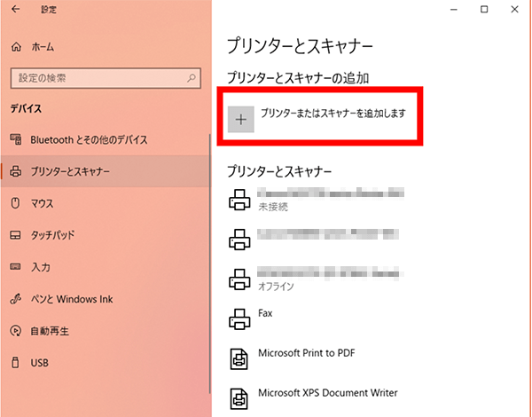
Task: Click the touchpad icon beside タッチパッド
Action: (16, 235)
